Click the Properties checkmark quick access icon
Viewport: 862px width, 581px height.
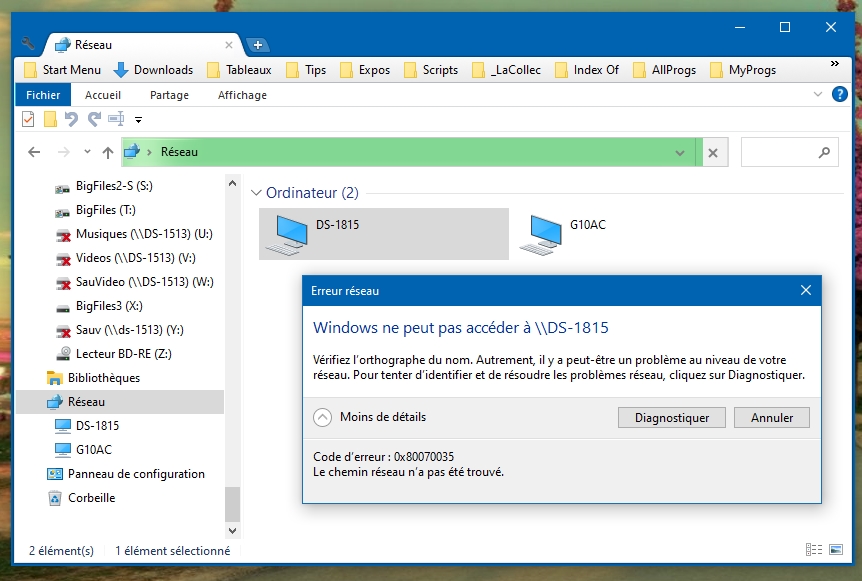click(28, 119)
